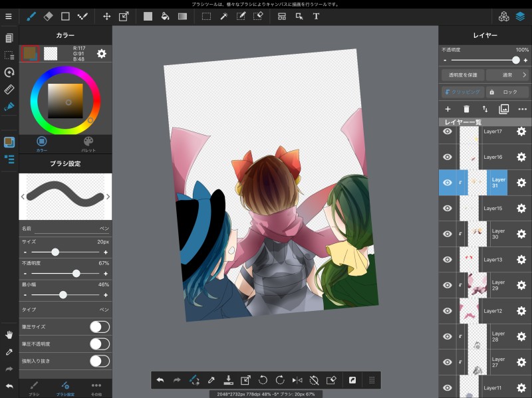Select the rectangle shape tool

65,16
